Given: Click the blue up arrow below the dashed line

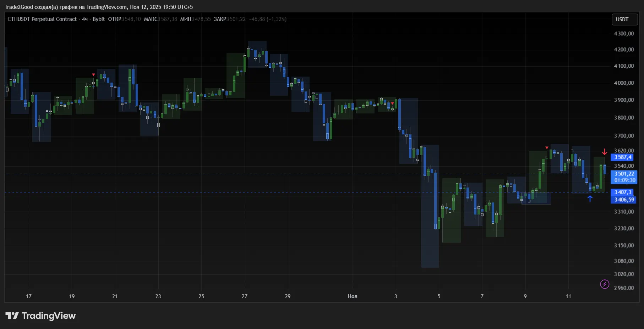Looking at the screenshot, I should click(x=590, y=199).
